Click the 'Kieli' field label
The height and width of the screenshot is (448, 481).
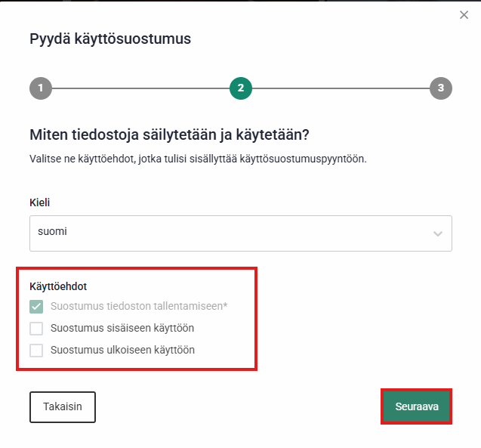click(x=40, y=202)
